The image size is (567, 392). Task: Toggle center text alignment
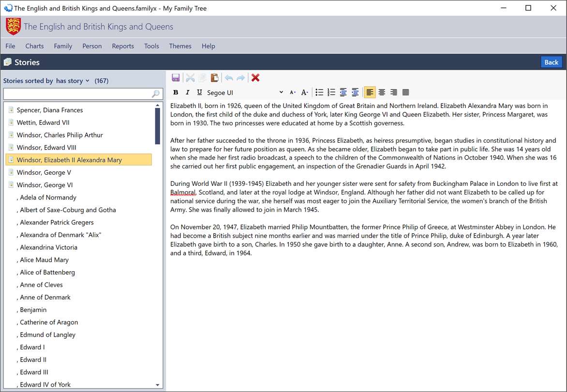382,92
